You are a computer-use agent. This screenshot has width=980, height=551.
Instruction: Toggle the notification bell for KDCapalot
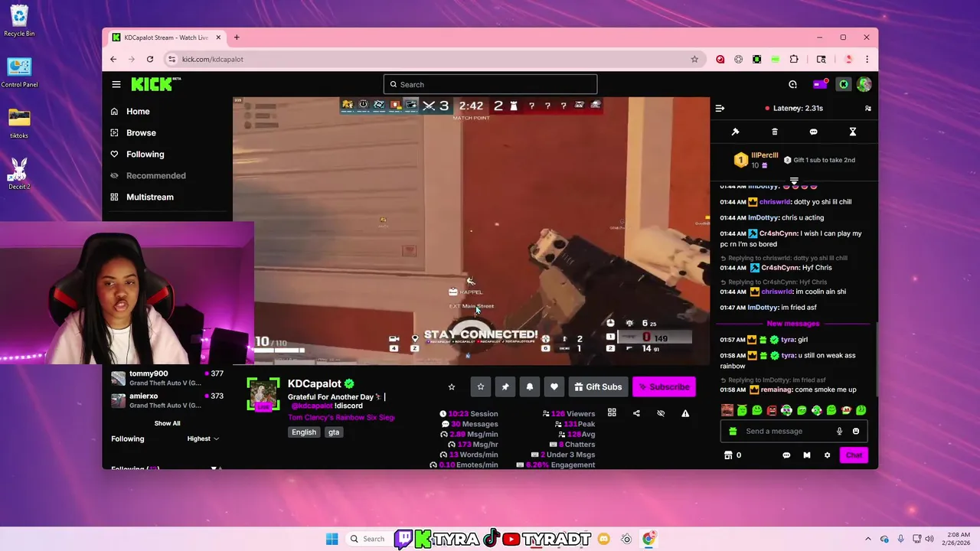tap(529, 386)
